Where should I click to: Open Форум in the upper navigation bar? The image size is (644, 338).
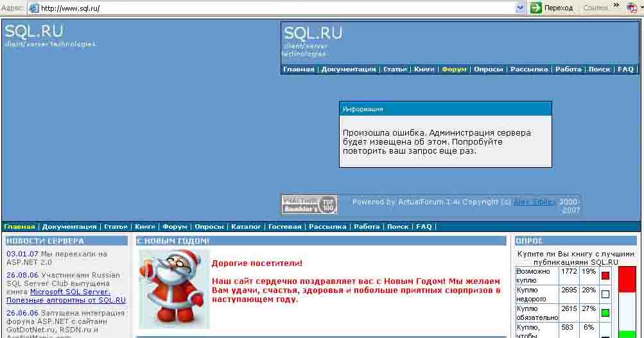click(455, 69)
